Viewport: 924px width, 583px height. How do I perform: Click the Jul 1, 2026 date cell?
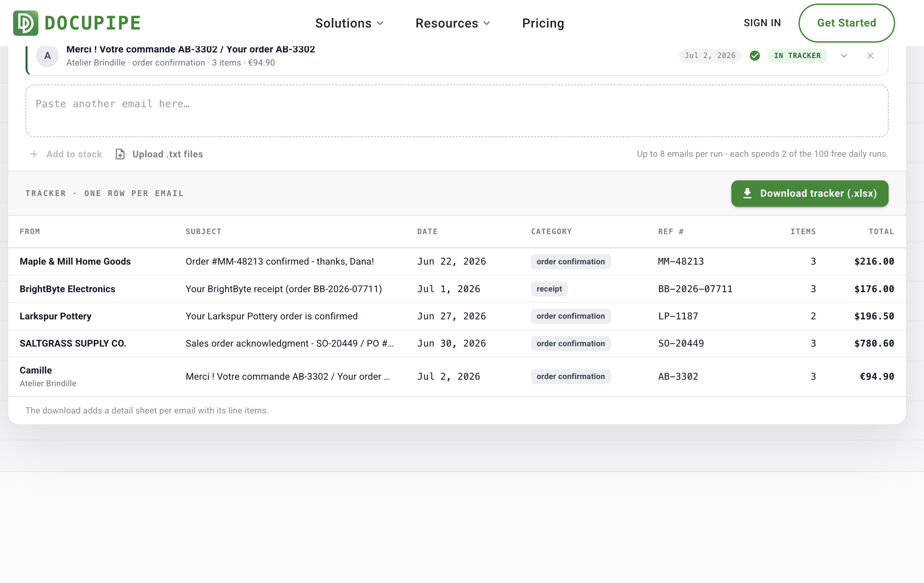pos(448,289)
